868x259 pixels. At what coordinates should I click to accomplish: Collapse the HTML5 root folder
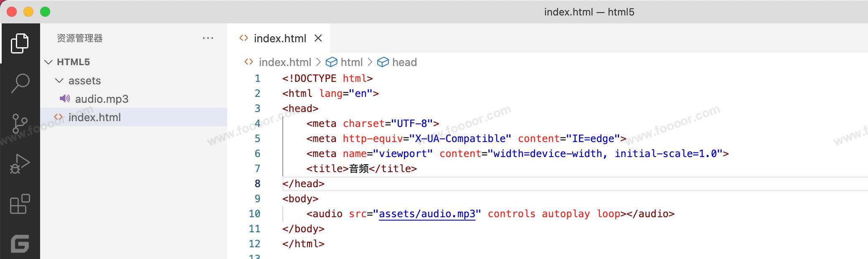pyautogui.click(x=49, y=62)
